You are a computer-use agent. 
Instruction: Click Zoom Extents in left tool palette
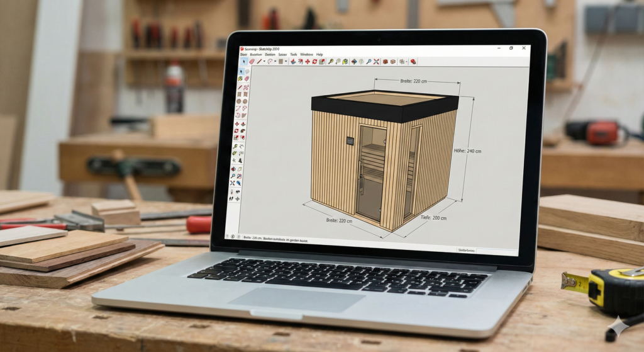pos(232,183)
